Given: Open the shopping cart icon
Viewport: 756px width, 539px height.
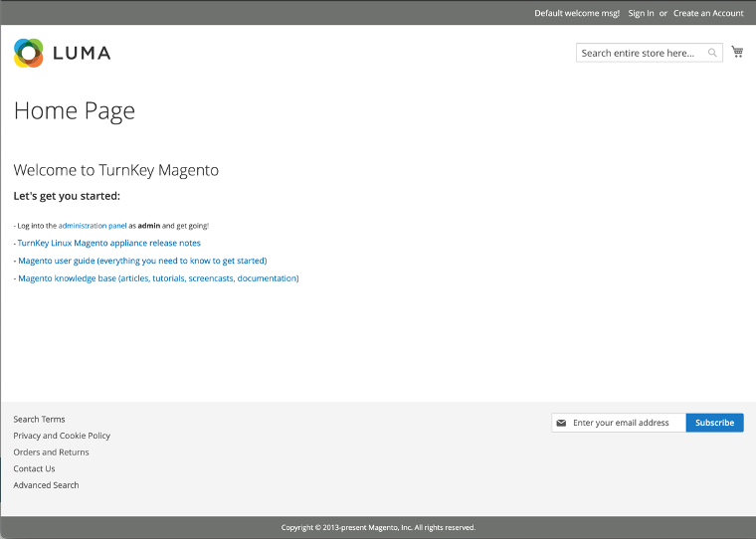Looking at the screenshot, I should (x=737, y=52).
